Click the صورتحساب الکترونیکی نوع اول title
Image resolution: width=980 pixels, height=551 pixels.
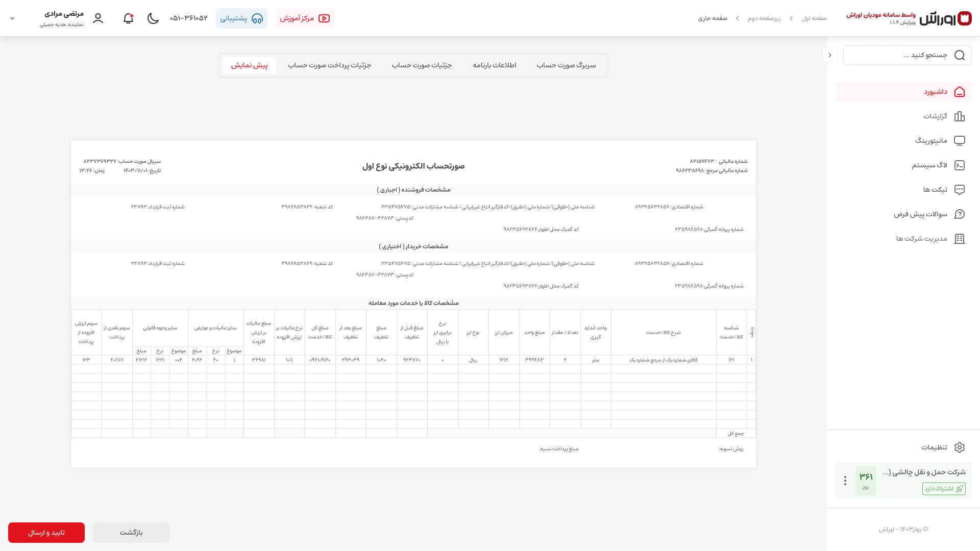413,166
